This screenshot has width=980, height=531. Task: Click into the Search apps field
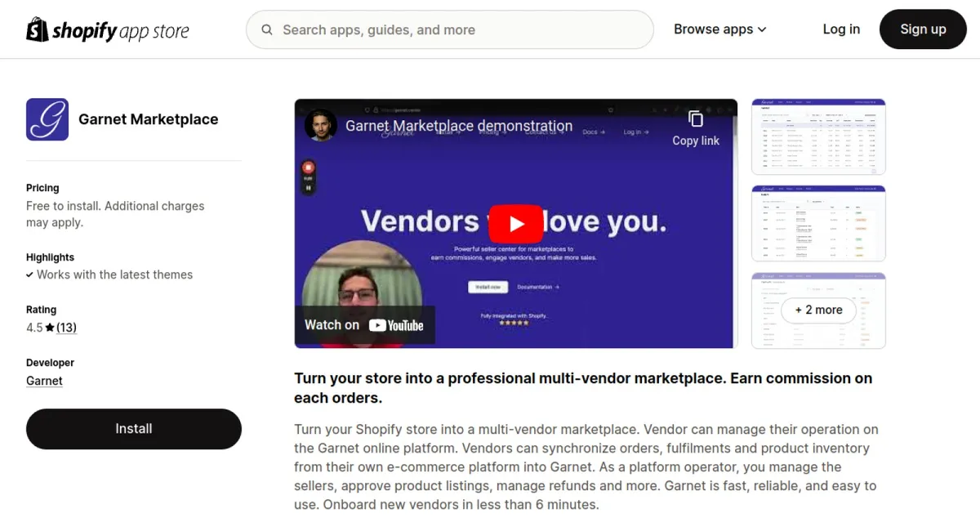(x=450, y=30)
